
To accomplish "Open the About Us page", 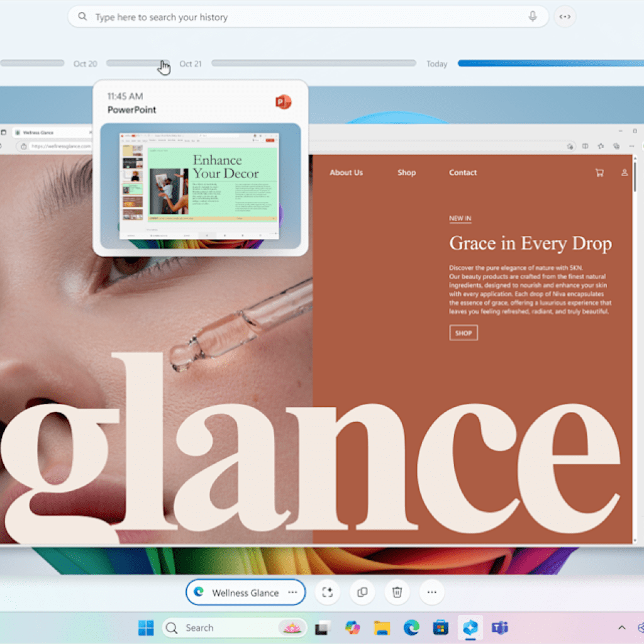I will click(346, 172).
